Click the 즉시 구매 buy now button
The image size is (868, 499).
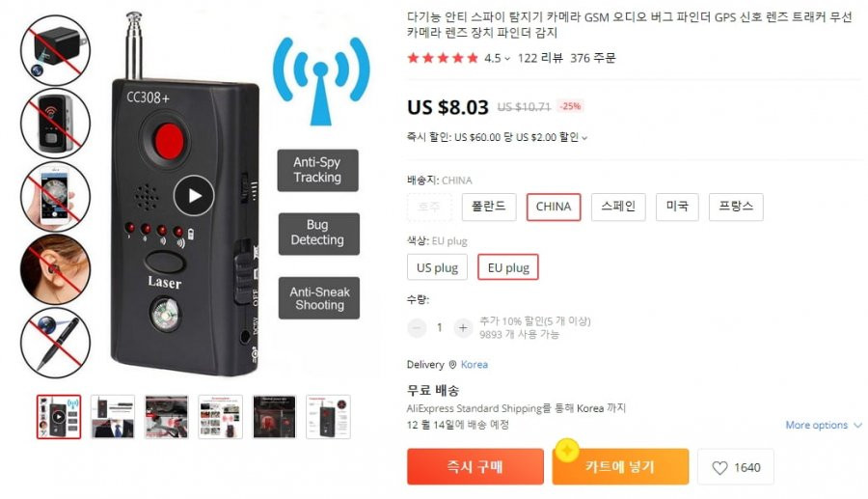coord(475,467)
